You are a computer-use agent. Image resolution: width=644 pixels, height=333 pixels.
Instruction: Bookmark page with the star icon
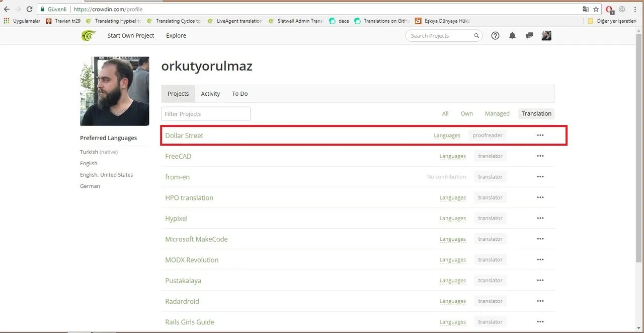coord(596,9)
